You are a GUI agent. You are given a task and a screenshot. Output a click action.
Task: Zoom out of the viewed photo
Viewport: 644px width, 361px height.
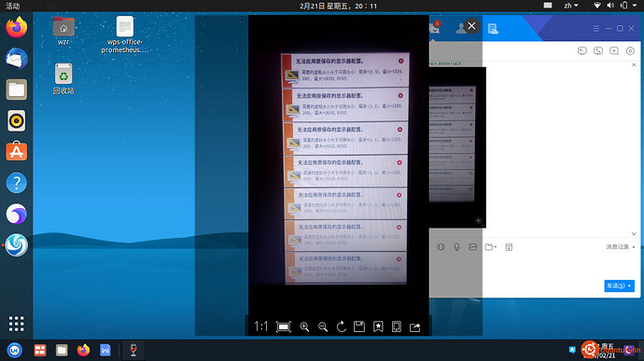[323, 326]
